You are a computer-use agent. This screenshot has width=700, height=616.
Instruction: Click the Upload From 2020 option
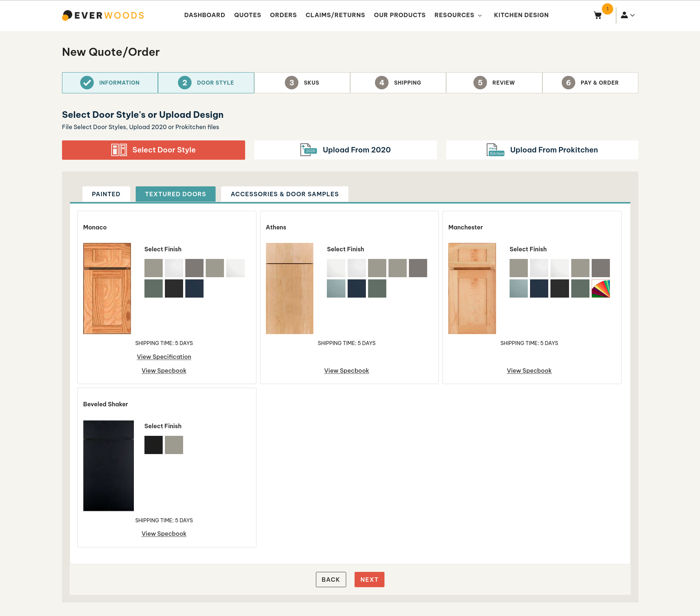coord(345,150)
